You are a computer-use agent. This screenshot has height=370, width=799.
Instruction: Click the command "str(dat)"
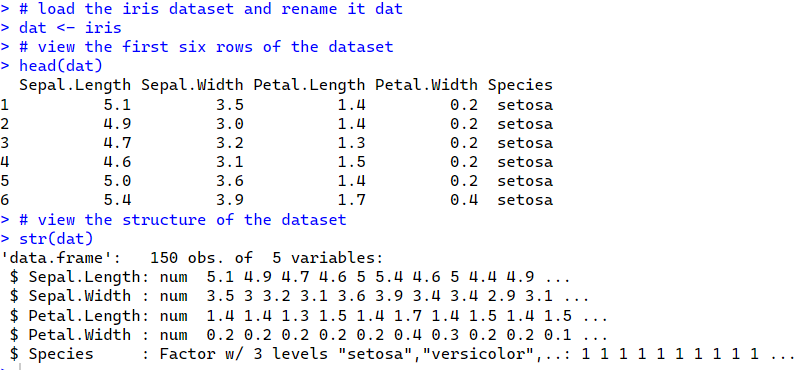[56, 239]
